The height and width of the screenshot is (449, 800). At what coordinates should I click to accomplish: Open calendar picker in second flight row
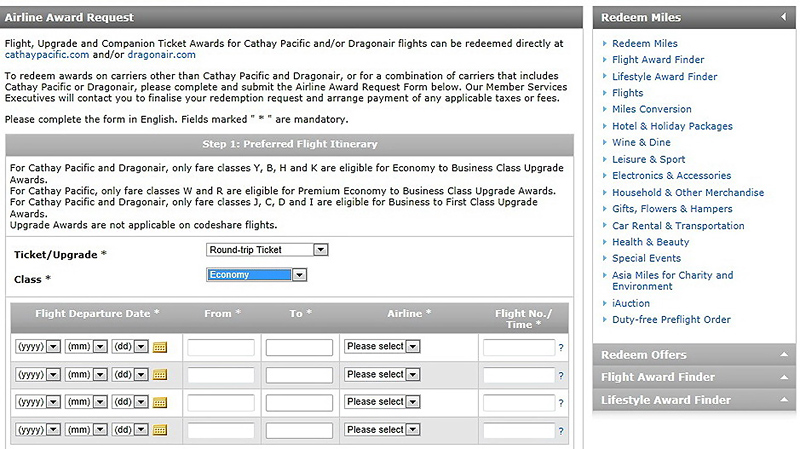pyautogui.click(x=160, y=375)
